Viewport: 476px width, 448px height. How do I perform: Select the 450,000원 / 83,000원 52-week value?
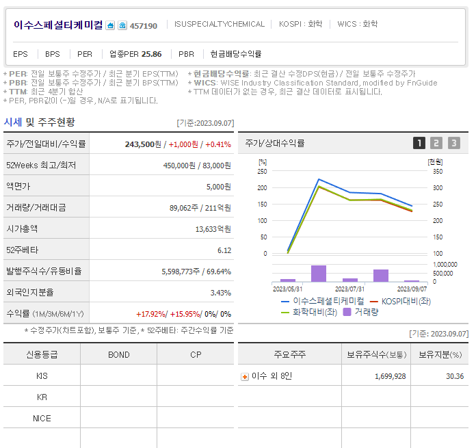coord(197,166)
